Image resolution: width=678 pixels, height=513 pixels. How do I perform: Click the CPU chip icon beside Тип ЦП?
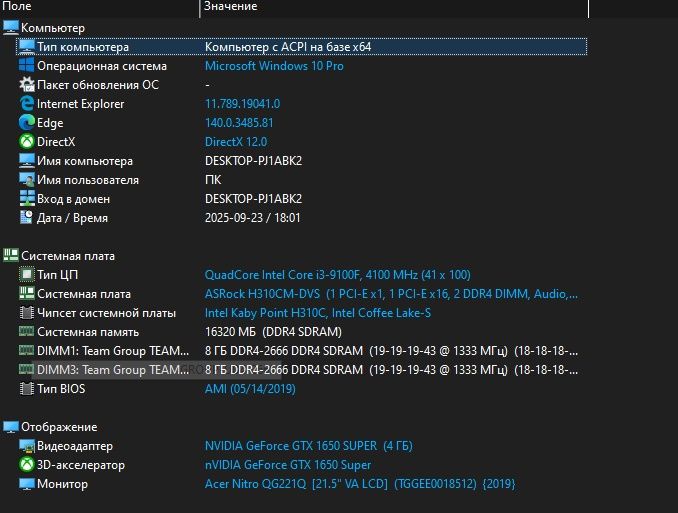(26, 275)
